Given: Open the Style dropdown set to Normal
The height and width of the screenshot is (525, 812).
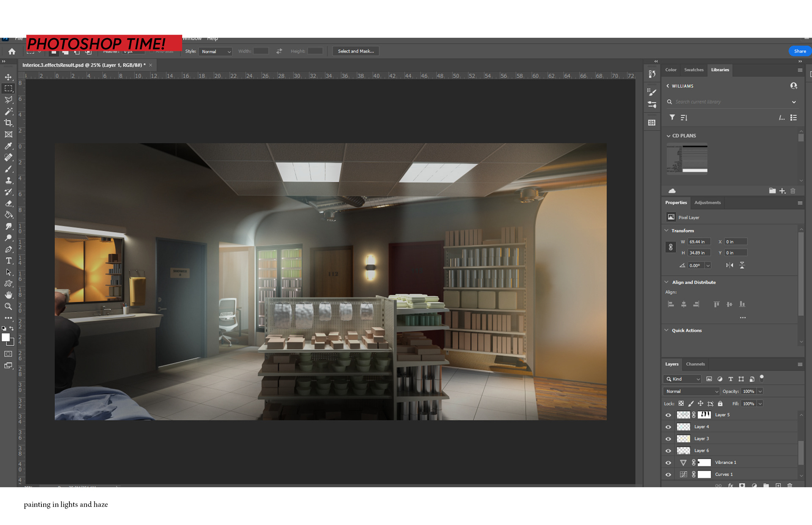Looking at the screenshot, I should click(x=216, y=52).
